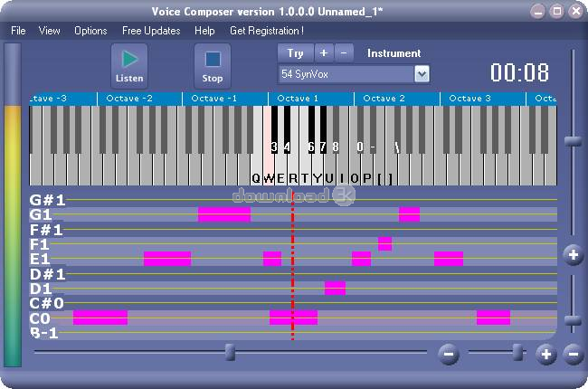Click the black piano key labeled 6
The image size is (588, 389).
[311, 131]
